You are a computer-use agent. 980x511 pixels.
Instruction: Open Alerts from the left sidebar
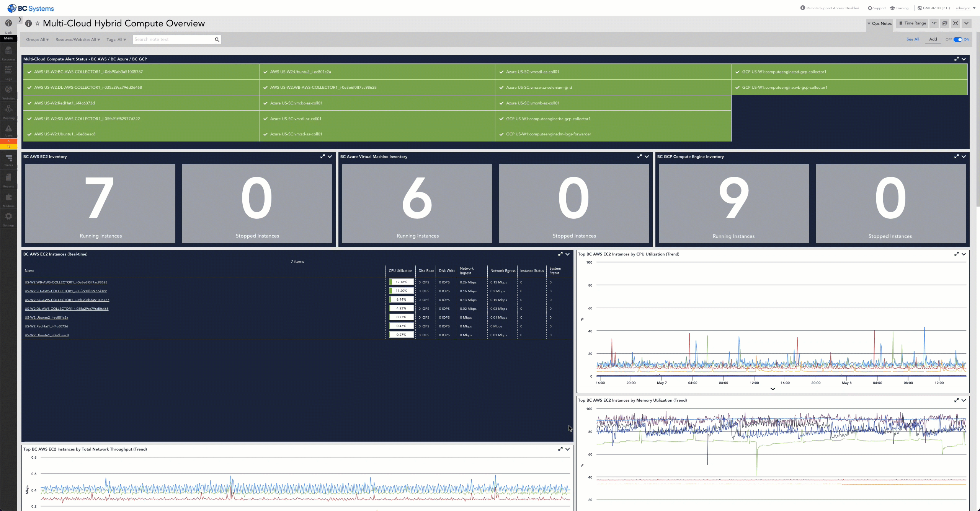coord(8,129)
